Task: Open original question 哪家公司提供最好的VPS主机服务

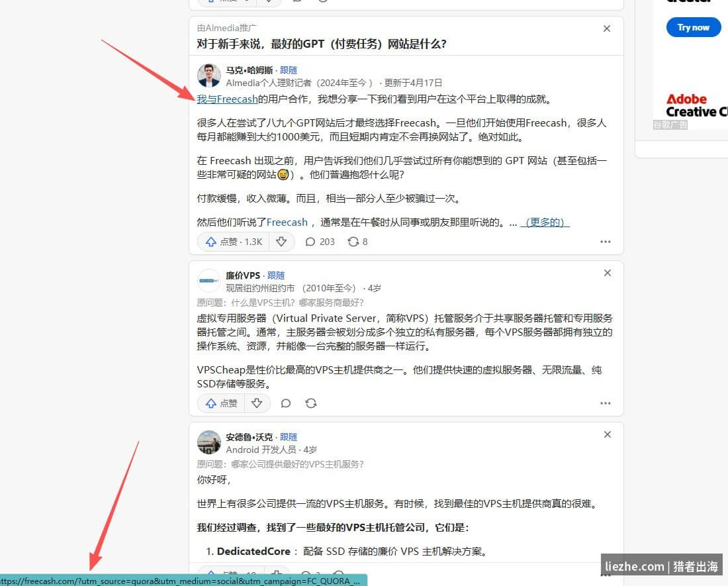Action: click(297, 464)
